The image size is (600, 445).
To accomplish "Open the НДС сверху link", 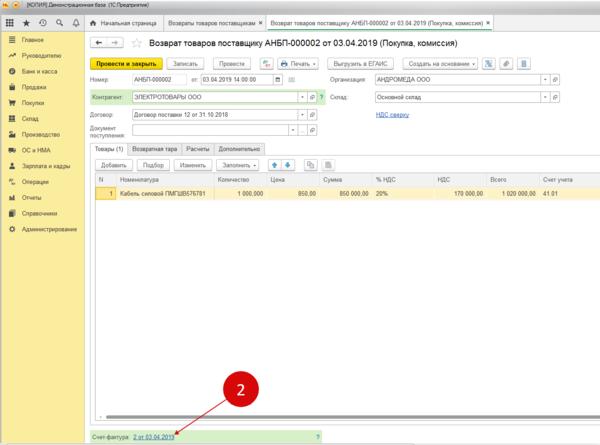I will (392, 115).
